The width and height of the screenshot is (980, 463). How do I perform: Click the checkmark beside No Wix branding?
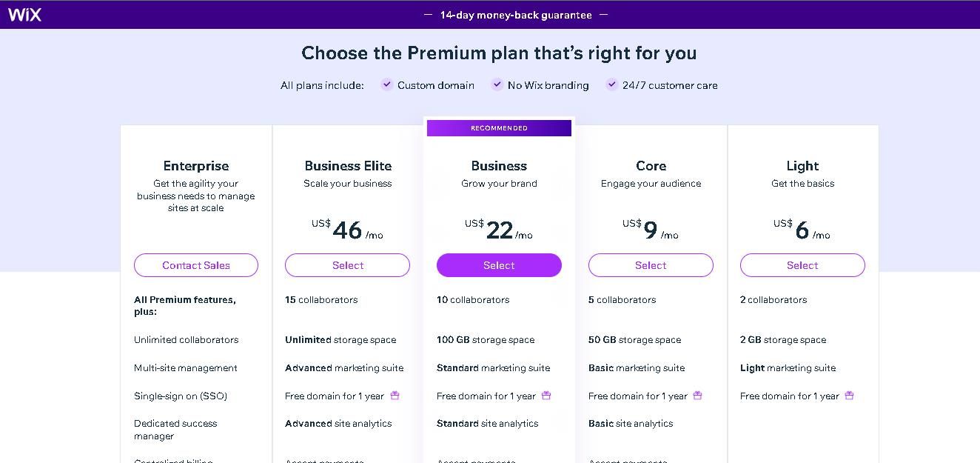tap(497, 84)
